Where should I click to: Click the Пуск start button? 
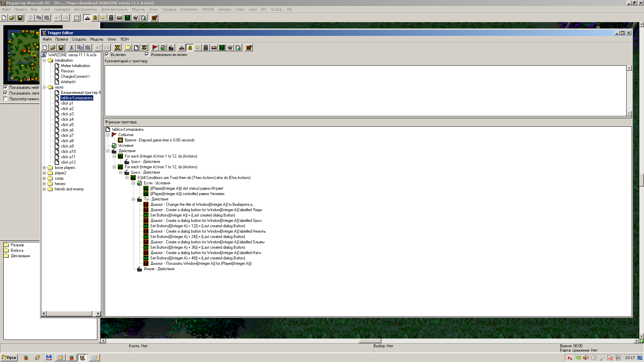9,358
